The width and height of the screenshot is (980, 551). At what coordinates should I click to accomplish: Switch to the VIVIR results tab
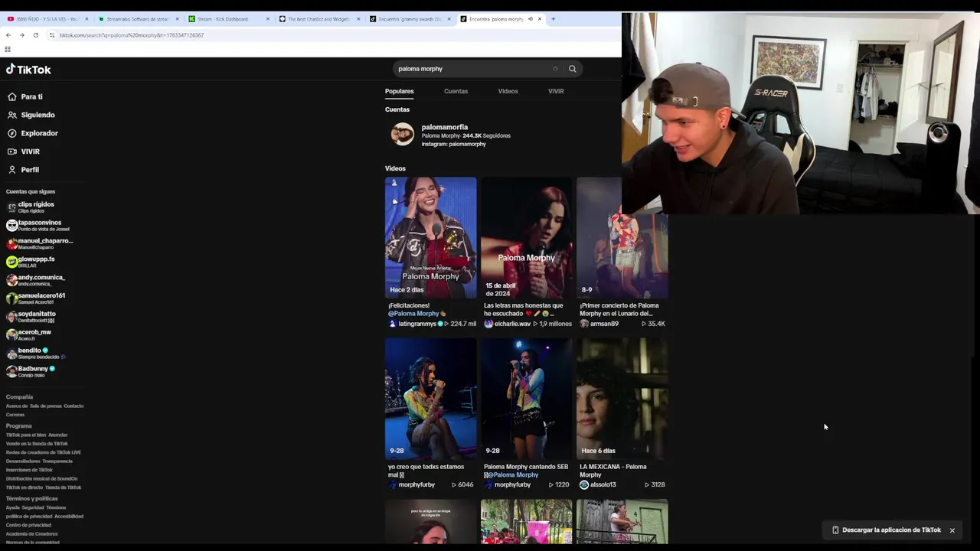click(556, 91)
